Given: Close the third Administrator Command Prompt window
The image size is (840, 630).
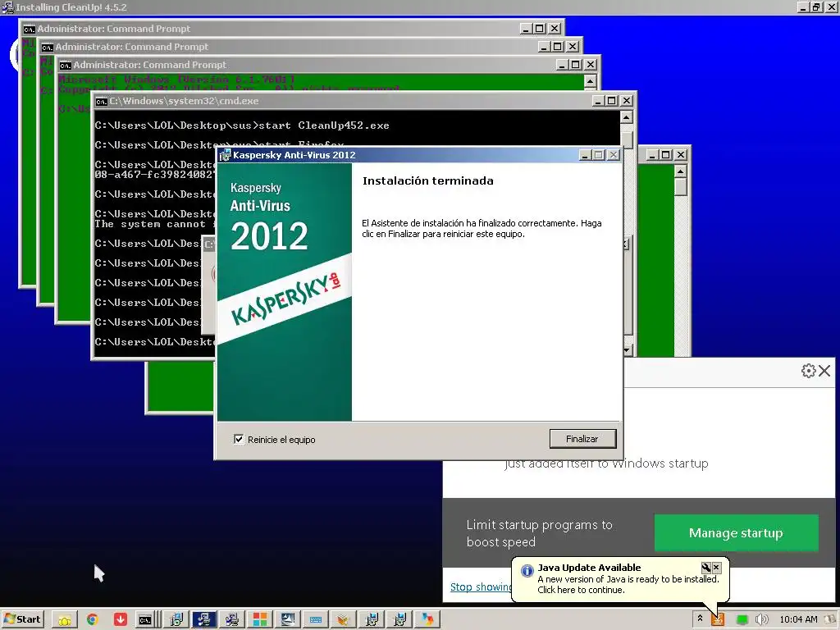Looking at the screenshot, I should (x=591, y=65).
